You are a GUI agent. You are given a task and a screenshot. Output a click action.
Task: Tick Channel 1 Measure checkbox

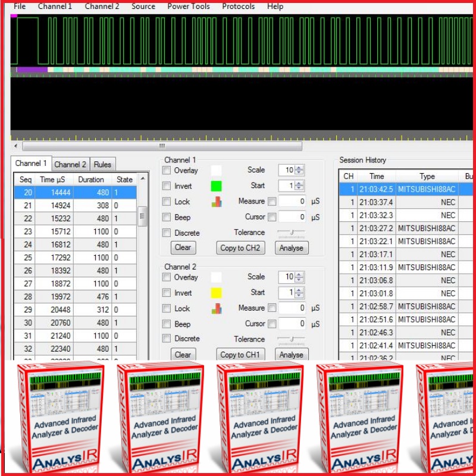273,201
